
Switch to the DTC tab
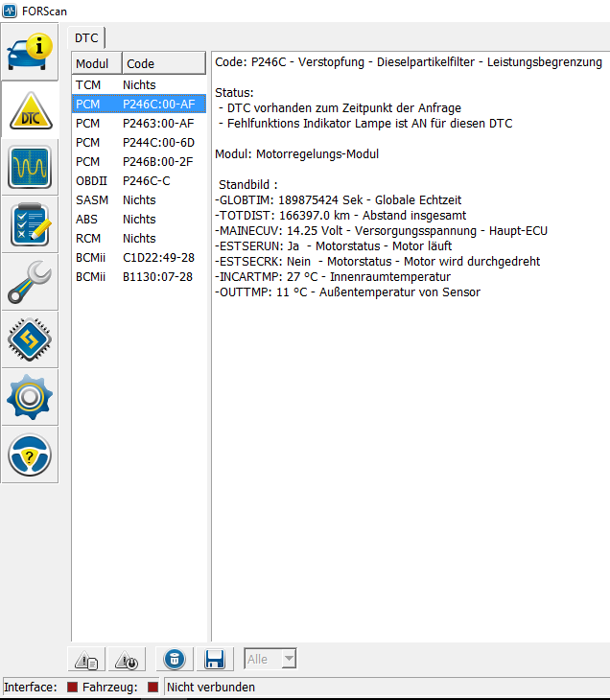[x=87, y=36]
